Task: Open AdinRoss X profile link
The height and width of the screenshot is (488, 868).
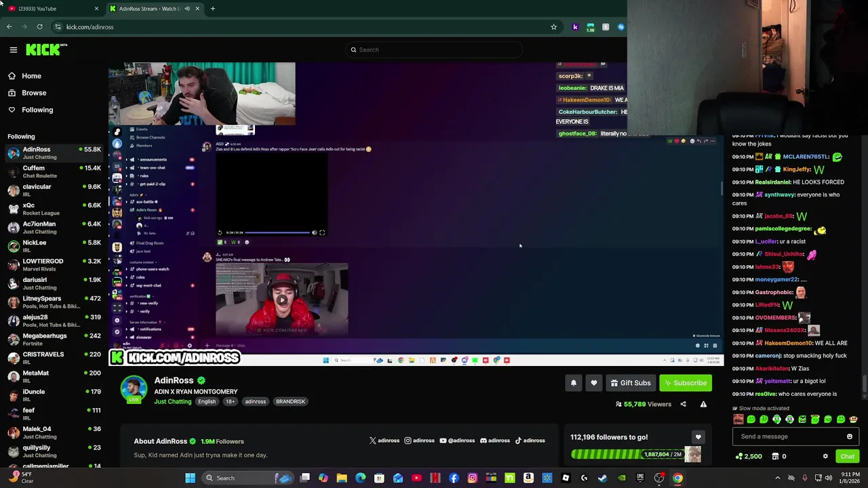Action: pyautogui.click(x=384, y=441)
